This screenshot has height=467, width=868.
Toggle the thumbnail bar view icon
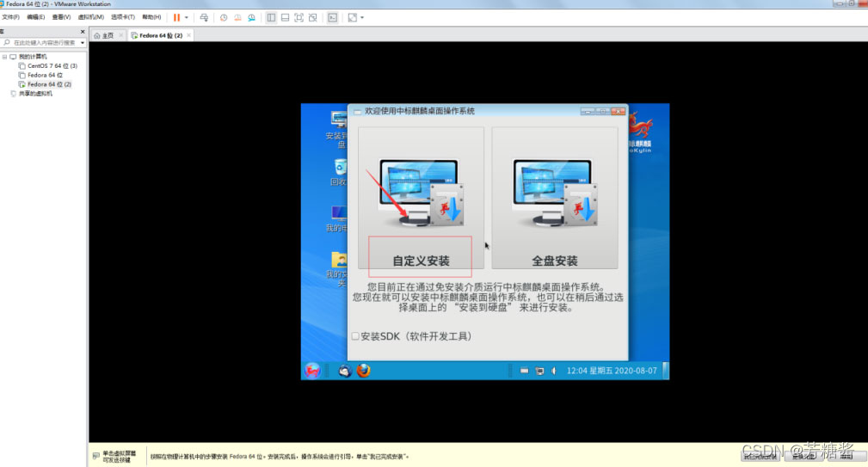point(285,18)
